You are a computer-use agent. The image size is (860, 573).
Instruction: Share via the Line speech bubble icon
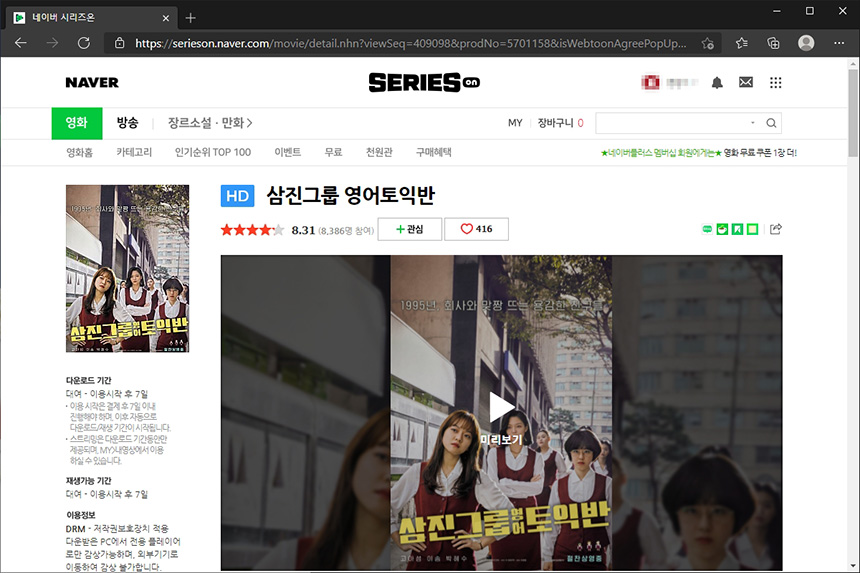(x=708, y=229)
